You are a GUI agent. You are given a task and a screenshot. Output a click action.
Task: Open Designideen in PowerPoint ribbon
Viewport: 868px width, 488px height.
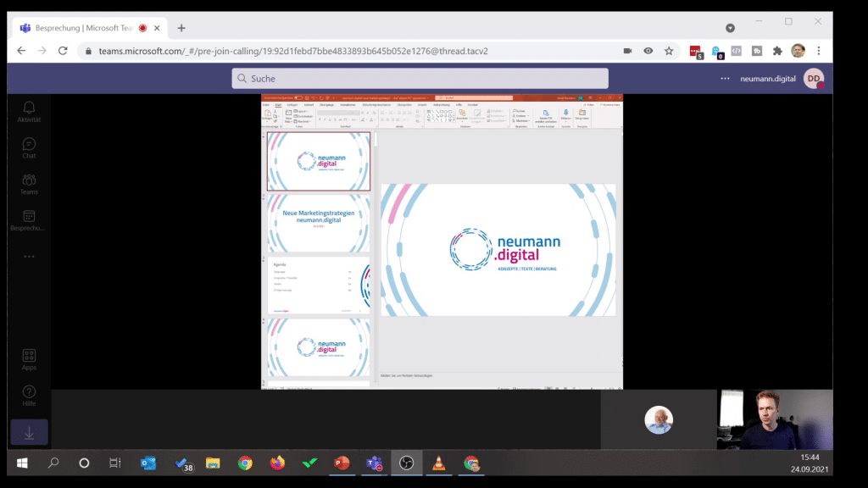581,115
